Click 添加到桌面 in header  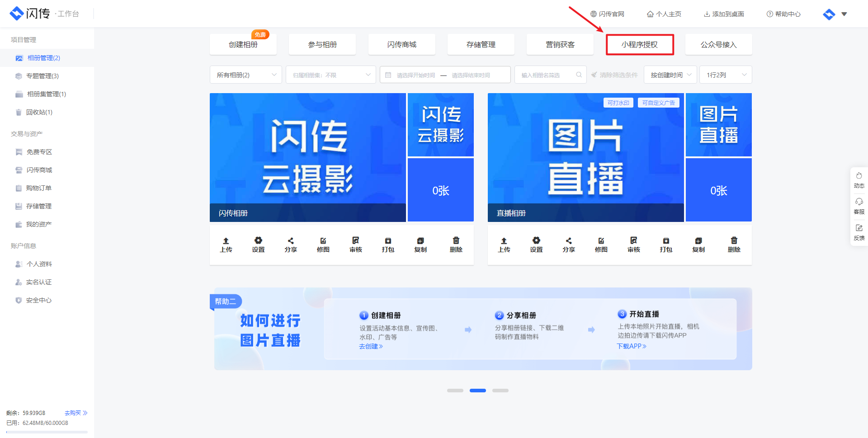point(724,14)
